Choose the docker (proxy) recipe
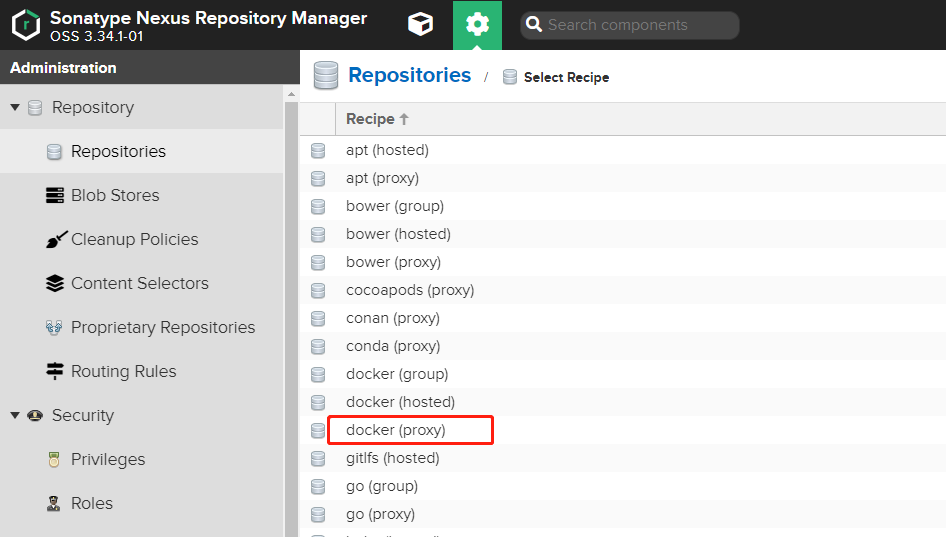The image size is (946, 537). coord(396,430)
